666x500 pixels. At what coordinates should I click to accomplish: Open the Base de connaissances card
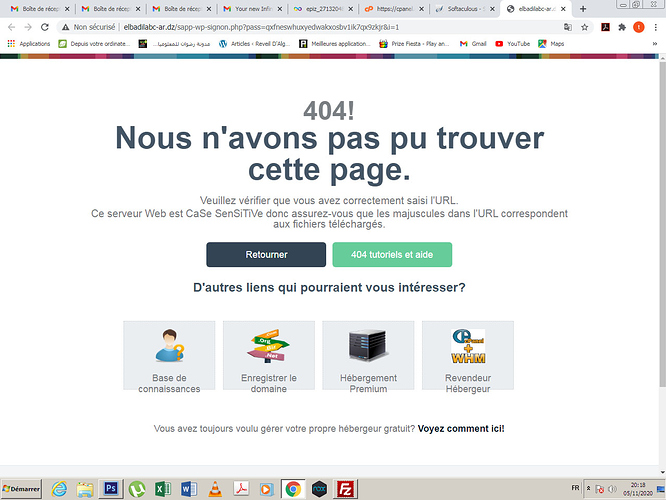(x=169, y=356)
